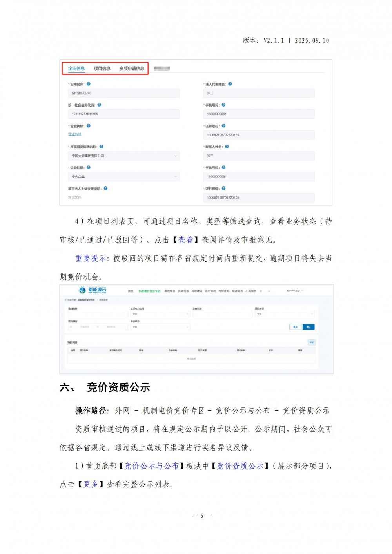Image resolution: width=392 pixels, height=554 pixels.
Task: Click the 项目类型 table column header
Action: click(202, 351)
